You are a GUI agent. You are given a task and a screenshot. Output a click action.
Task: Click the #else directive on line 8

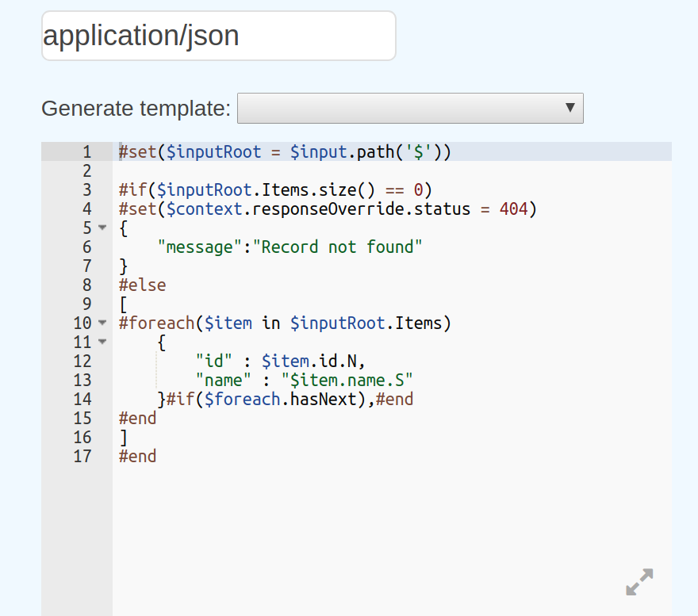tap(143, 285)
